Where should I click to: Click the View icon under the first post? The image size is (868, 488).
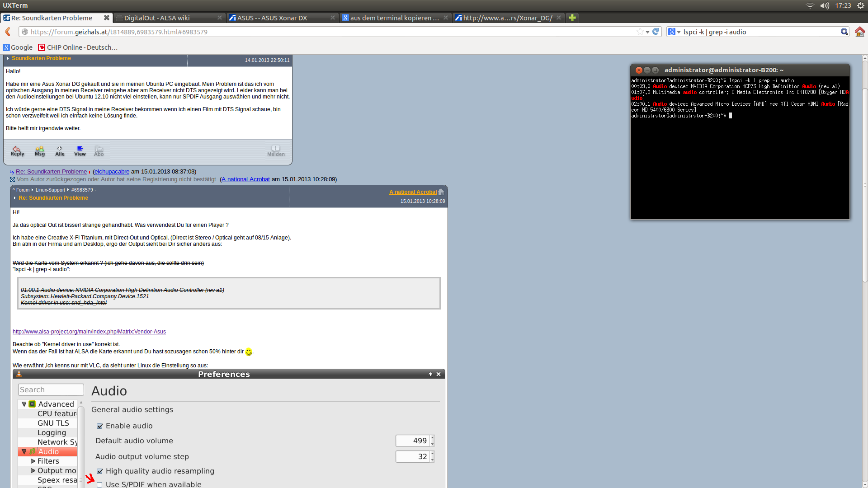coord(80,151)
